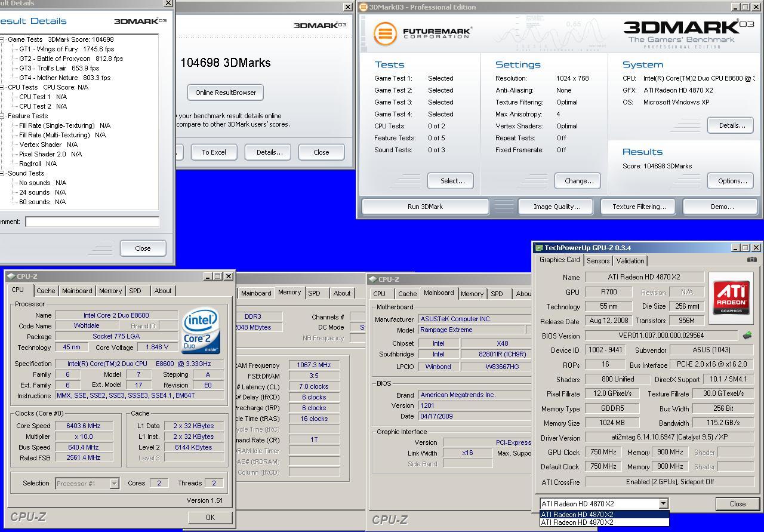Select GT1 - Wings of Fury tree row
The height and width of the screenshot is (532, 764).
[66, 49]
